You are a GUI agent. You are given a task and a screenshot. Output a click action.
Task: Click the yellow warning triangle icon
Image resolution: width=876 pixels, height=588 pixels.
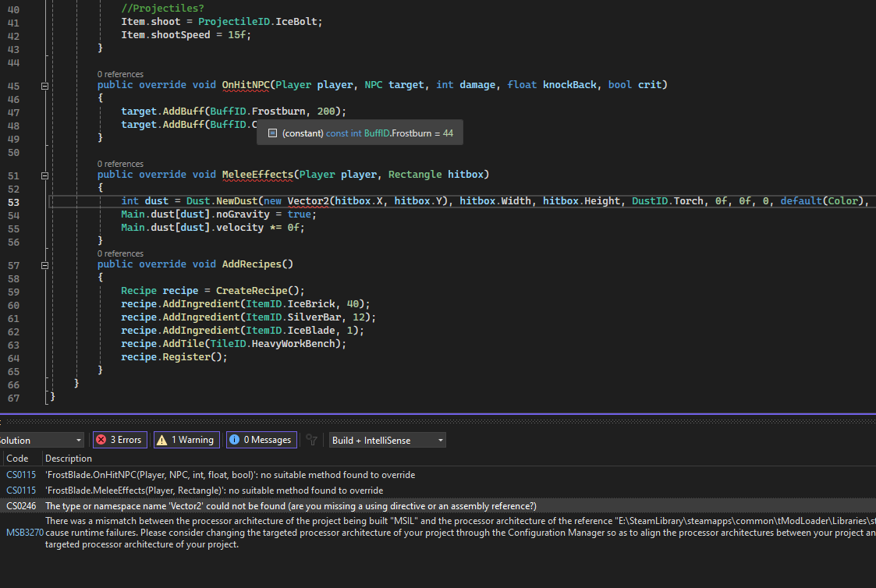click(x=162, y=440)
